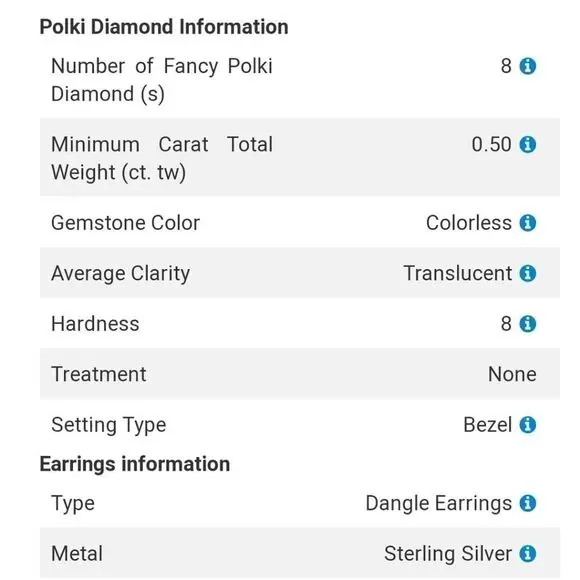The image size is (580, 580).
Task: Click the Gemstone Color label
Action: click(125, 223)
